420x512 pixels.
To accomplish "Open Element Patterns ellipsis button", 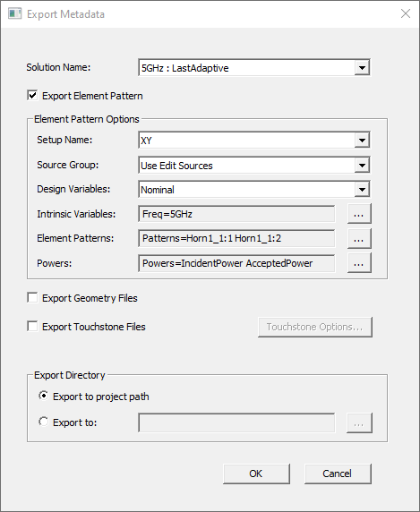I will tap(359, 239).
